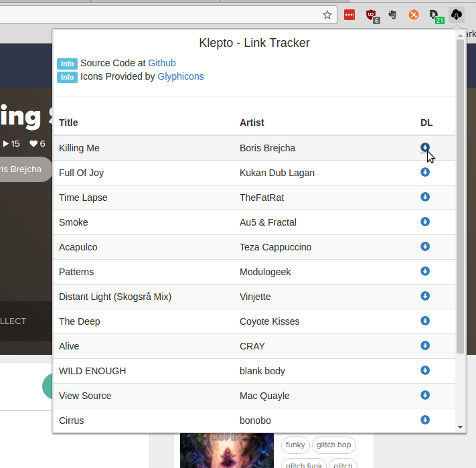Open the orange circle extension icon

414,15
